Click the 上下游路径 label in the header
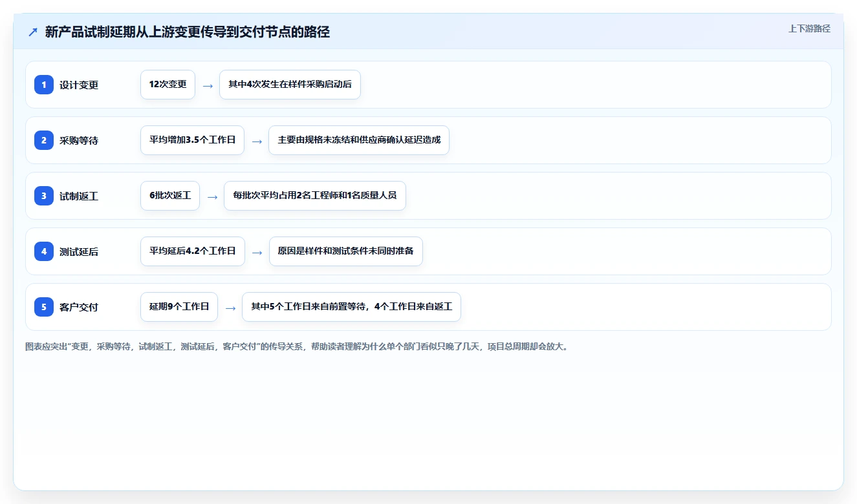The width and height of the screenshot is (857, 504). [x=809, y=28]
